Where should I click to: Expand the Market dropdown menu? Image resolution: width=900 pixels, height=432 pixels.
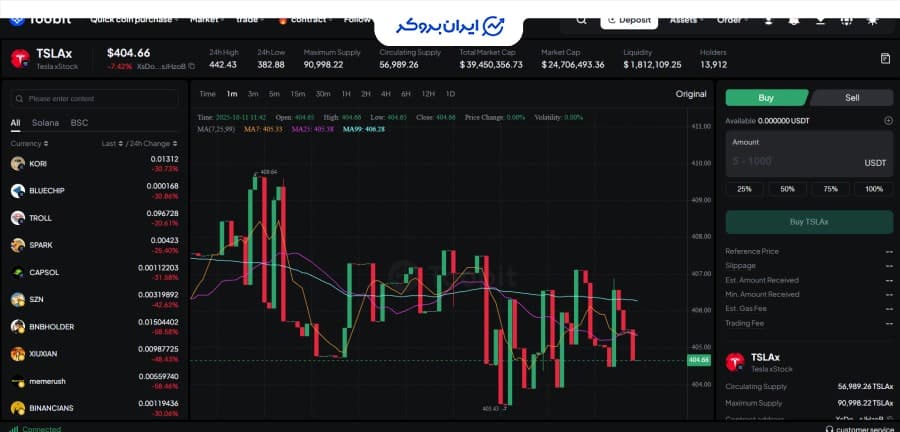click(206, 19)
